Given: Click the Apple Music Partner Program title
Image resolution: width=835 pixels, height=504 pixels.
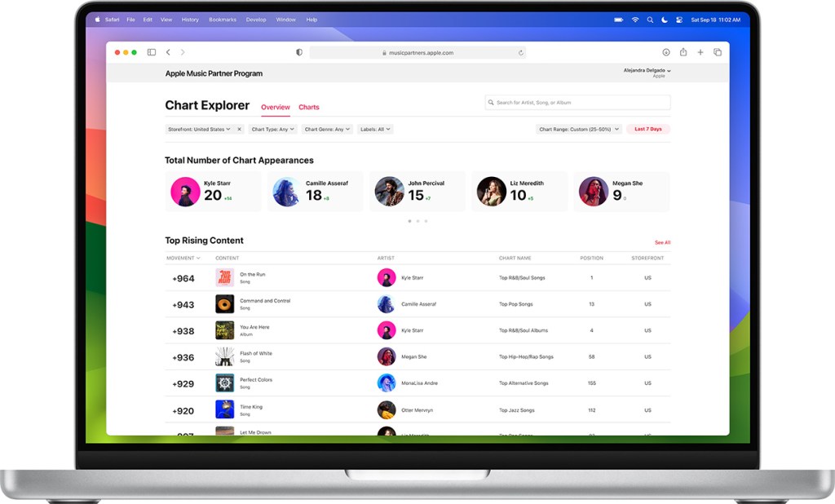Looking at the screenshot, I should coord(214,73).
